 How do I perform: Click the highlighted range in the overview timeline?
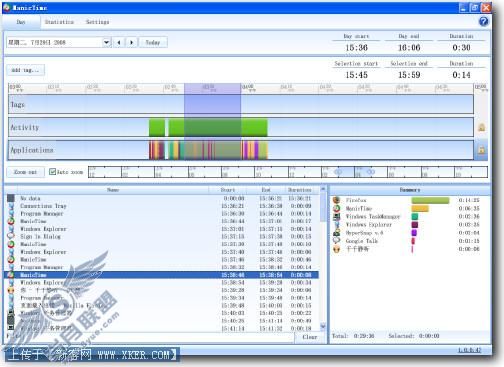click(354, 172)
